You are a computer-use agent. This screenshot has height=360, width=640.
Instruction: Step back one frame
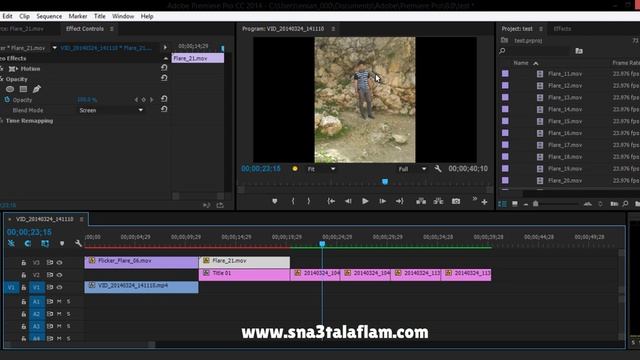(x=348, y=201)
